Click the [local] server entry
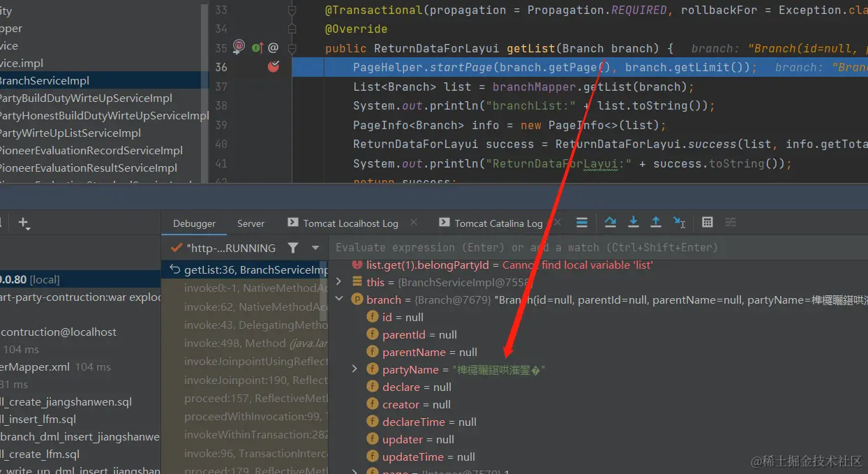 pos(80,279)
